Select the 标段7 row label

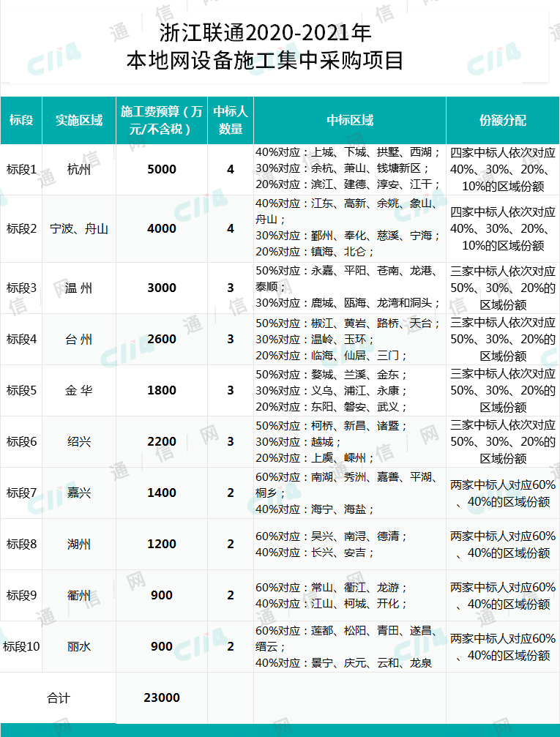tap(21, 493)
